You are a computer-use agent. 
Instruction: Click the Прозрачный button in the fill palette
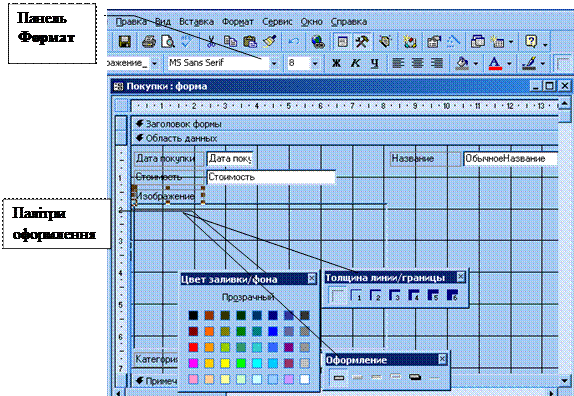point(248,297)
